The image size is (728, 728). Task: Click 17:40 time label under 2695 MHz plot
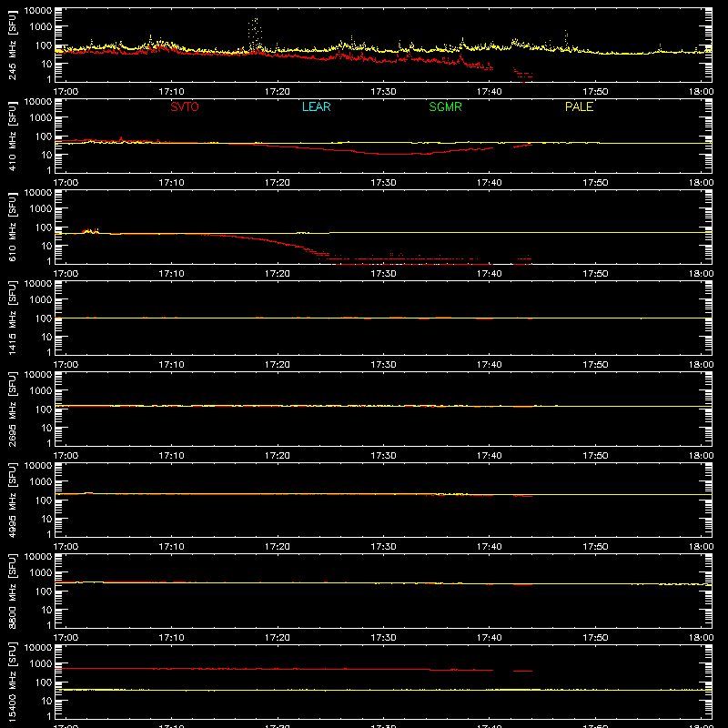tap(490, 456)
